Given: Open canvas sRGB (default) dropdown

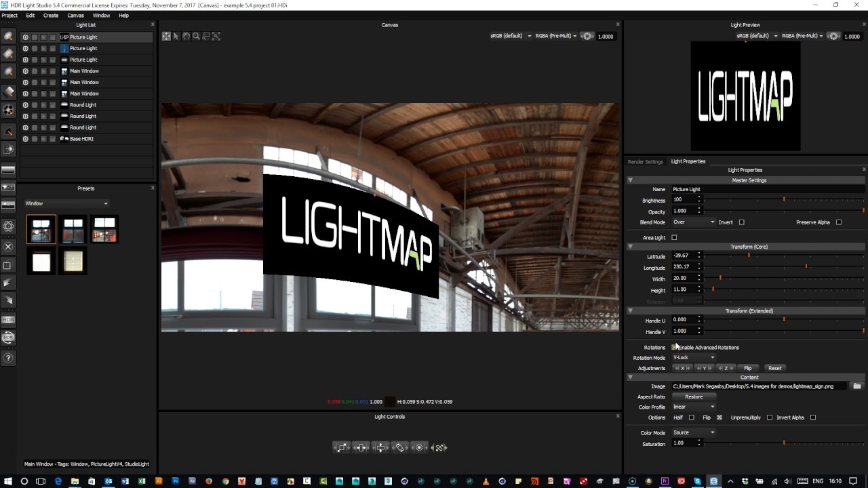Looking at the screenshot, I should click(511, 36).
